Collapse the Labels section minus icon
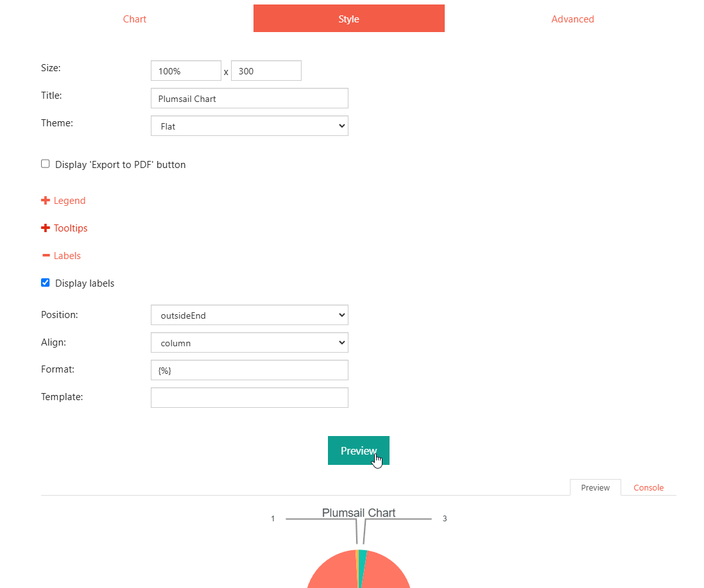 pyautogui.click(x=46, y=256)
